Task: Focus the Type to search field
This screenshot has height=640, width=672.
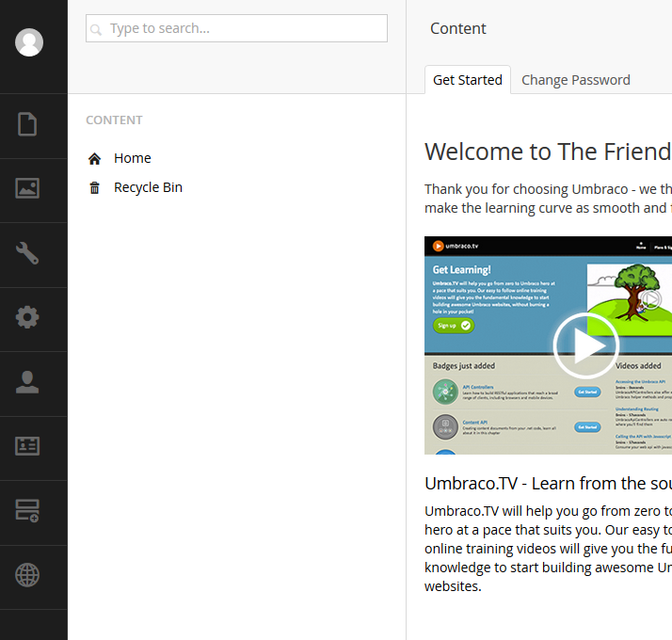Action: pos(236,28)
